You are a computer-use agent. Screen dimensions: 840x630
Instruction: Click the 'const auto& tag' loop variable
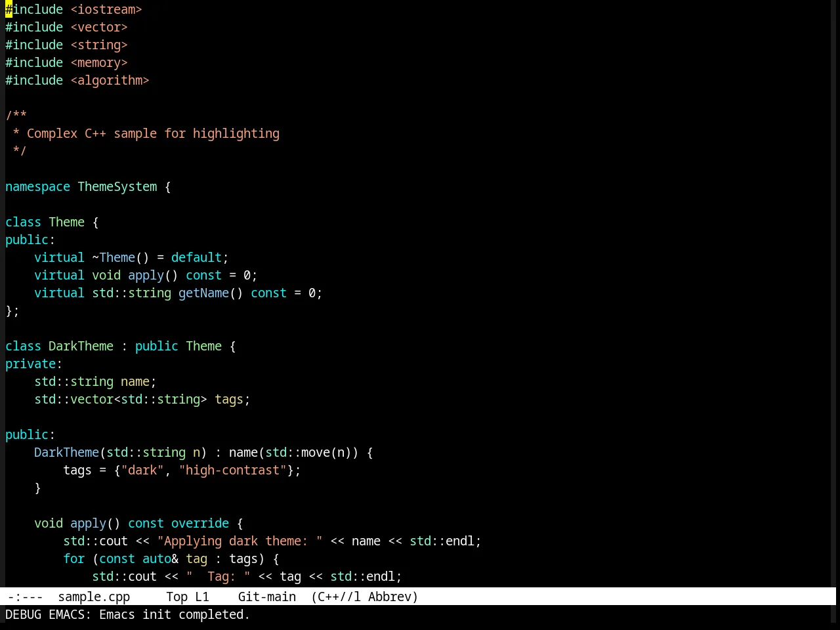coord(153,558)
